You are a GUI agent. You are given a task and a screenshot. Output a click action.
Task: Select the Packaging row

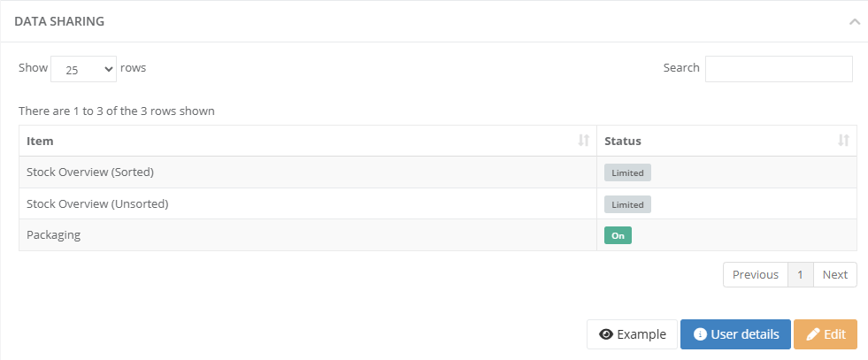[x=438, y=235]
